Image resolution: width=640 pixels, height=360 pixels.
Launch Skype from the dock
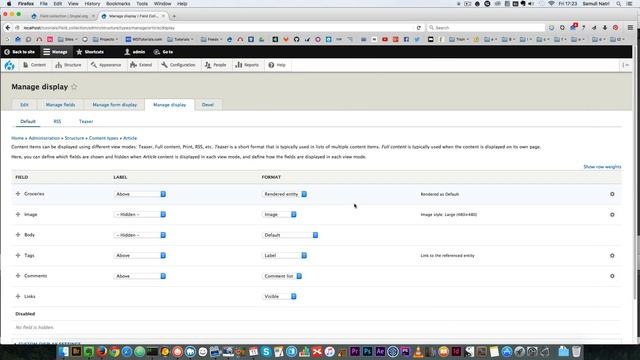pyautogui.click(x=266, y=351)
